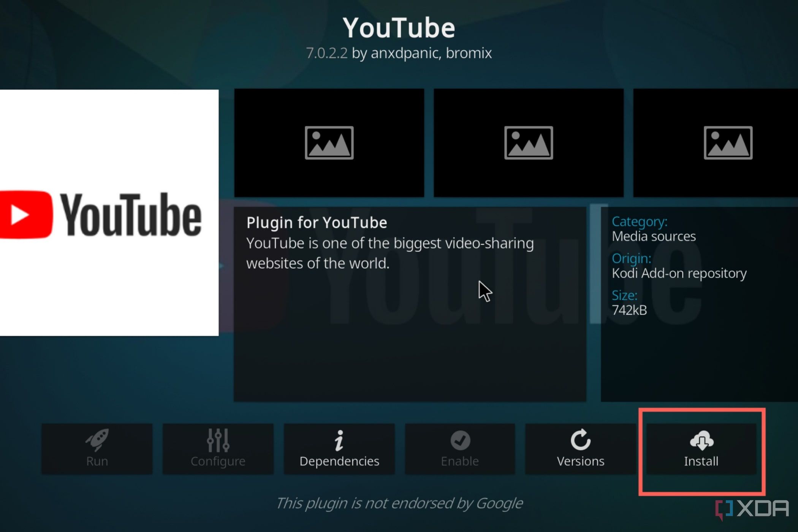Click the 'Kodi Add-on repository' origin value
798x532 pixels.
pyautogui.click(x=679, y=273)
